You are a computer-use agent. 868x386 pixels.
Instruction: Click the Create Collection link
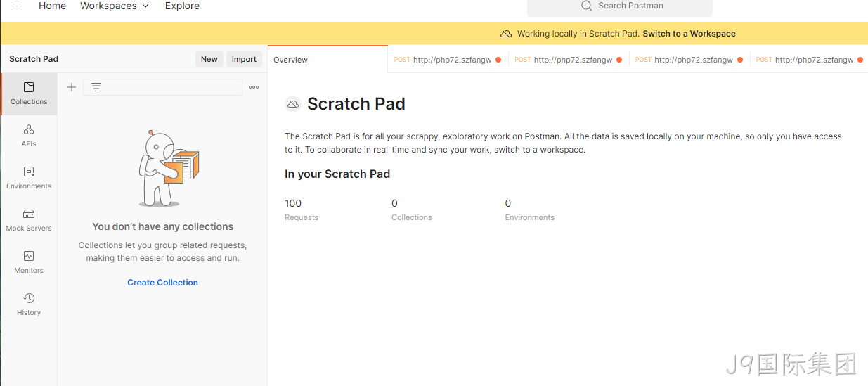pos(162,283)
